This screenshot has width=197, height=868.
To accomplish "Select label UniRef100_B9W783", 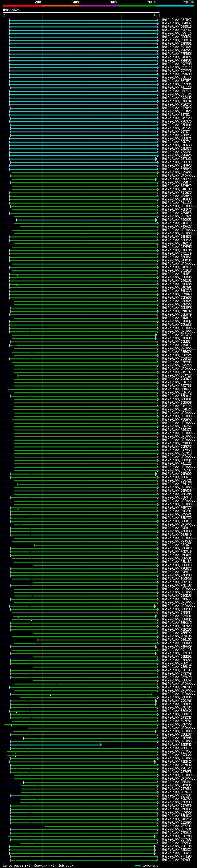I will 177,799.
